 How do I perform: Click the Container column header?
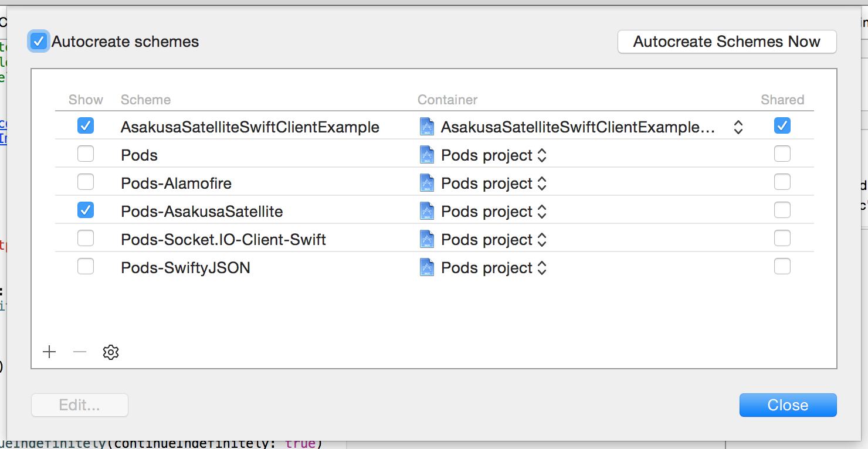click(x=447, y=100)
